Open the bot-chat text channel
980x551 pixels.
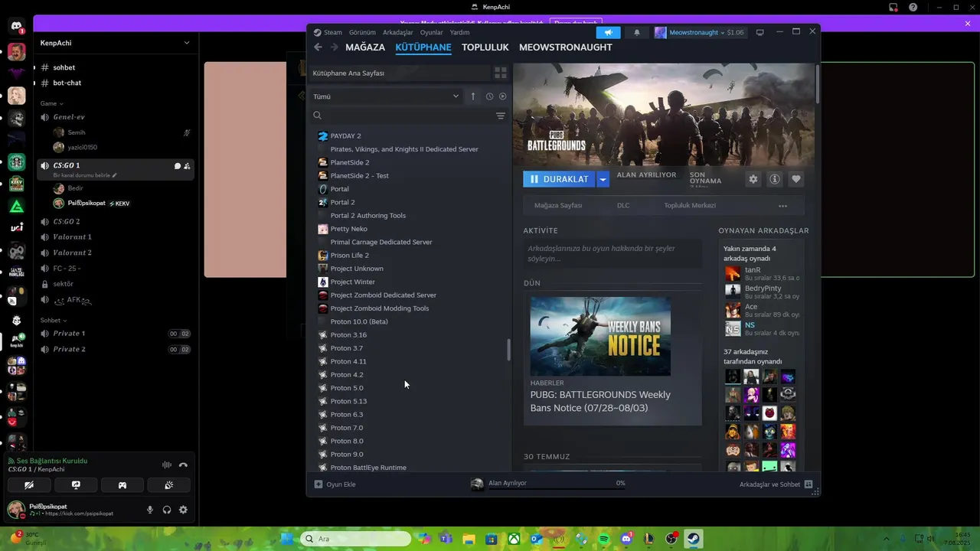[x=67, y=83]
